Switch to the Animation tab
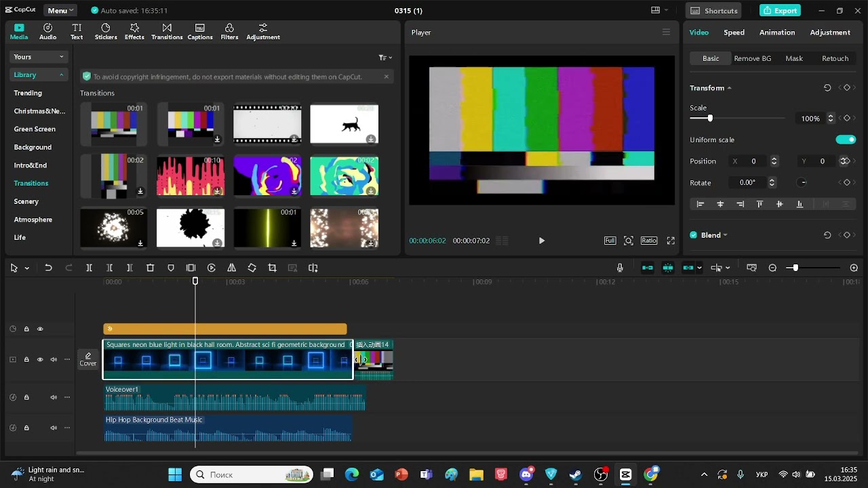Image resolution: width=868 pixels, height=488 pixels. pyautogui.click(x=777, y=33)
